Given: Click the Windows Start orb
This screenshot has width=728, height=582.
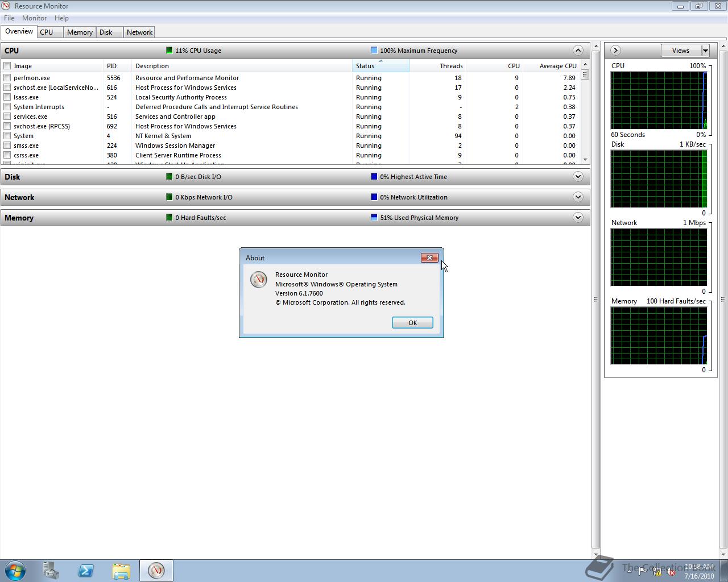Looking at the screenshot, I should click(x=15, y=570).
